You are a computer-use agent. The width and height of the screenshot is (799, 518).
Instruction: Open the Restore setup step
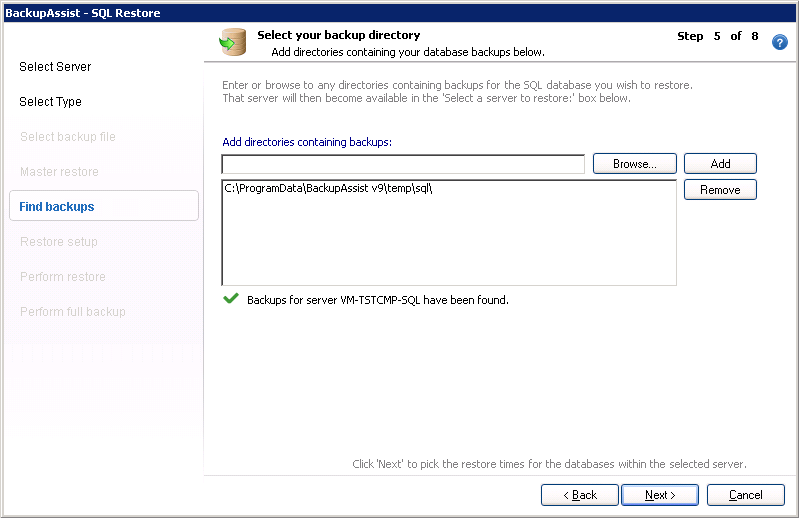tap(59, 241)
